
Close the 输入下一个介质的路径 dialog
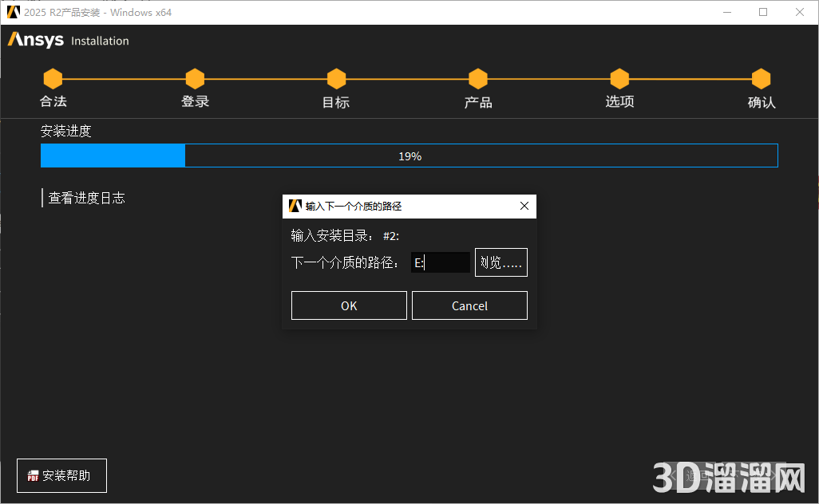524,206
